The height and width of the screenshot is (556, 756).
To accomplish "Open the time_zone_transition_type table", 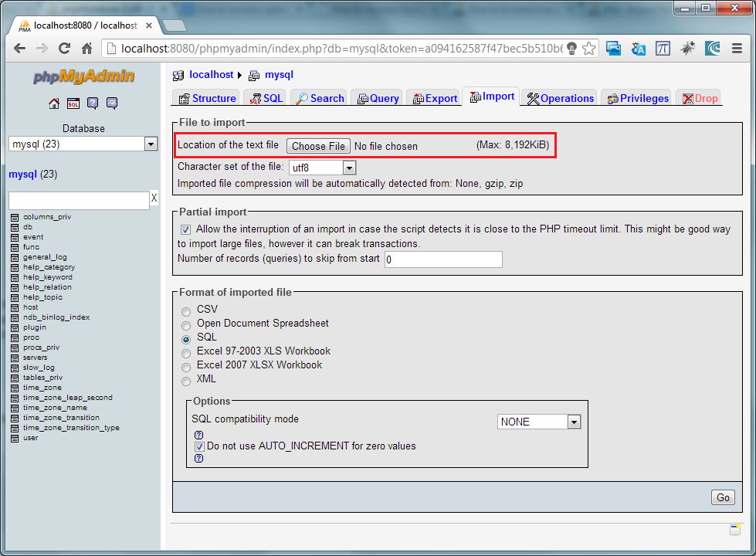I will (x=71, y=428).
